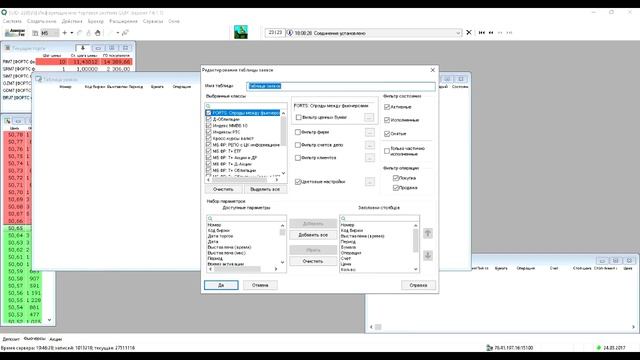Click the broker logo in the main toolbar

pyautogui.click(x=15, y=33)
